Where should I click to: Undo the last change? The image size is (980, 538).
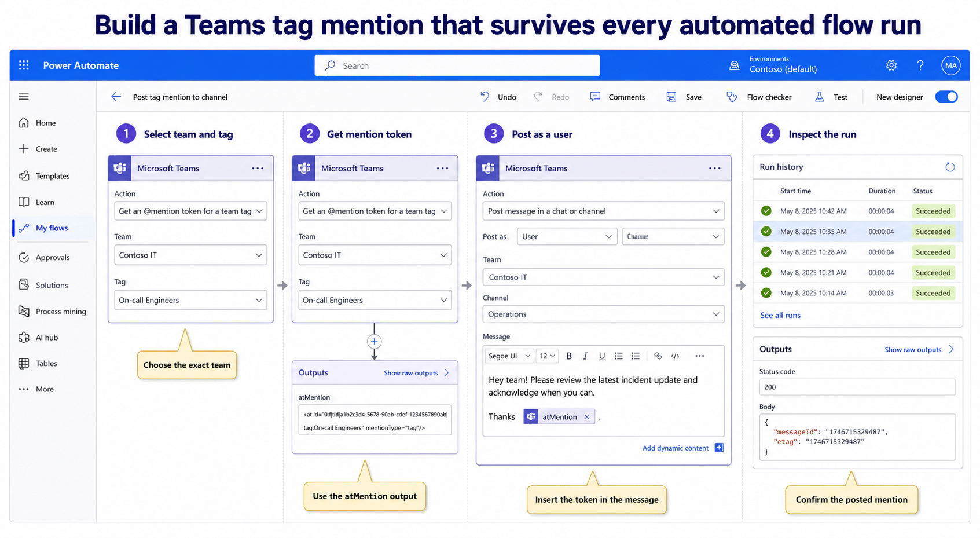click(498, 97)
